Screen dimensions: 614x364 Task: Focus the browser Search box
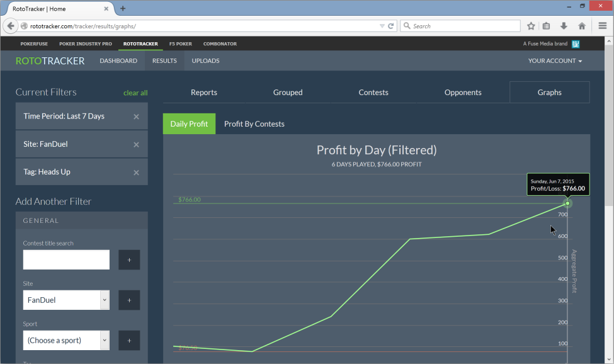point(460,26)
